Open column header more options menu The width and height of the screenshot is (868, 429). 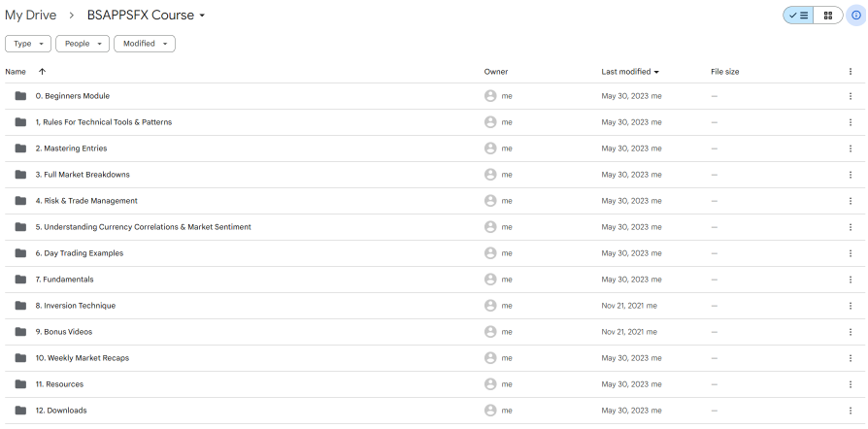851,72
